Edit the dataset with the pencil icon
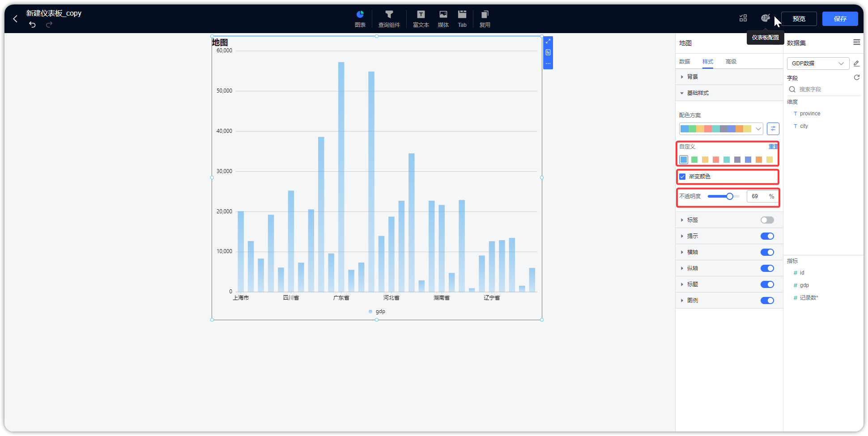 856,63
